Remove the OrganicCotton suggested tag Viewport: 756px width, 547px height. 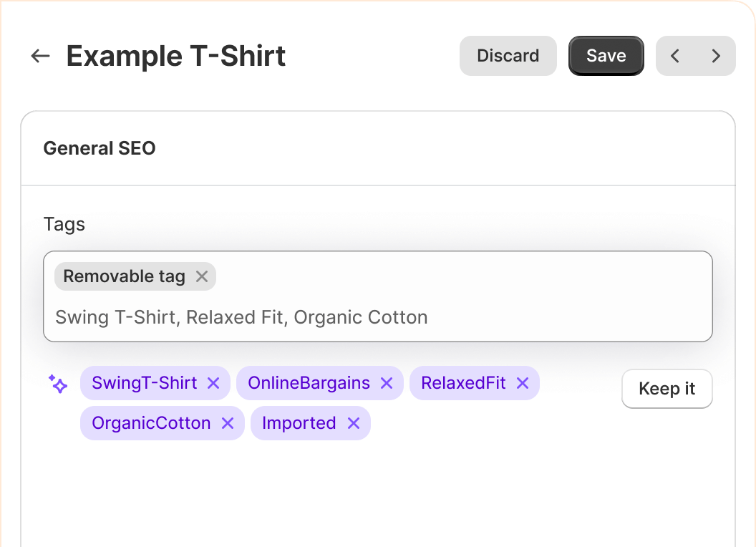(x=228, y=423)
